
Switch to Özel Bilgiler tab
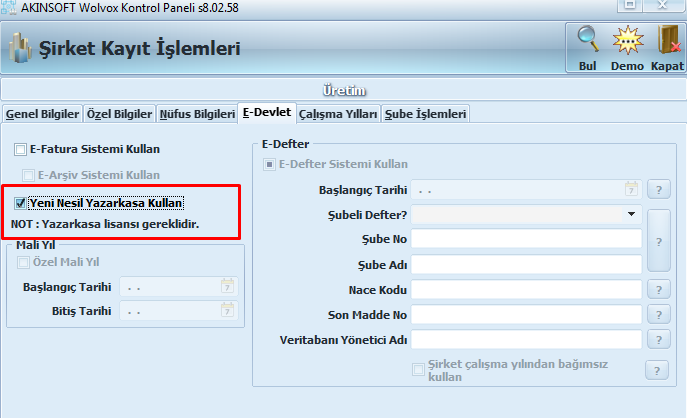pyautogui.click(x=119, y=114)
